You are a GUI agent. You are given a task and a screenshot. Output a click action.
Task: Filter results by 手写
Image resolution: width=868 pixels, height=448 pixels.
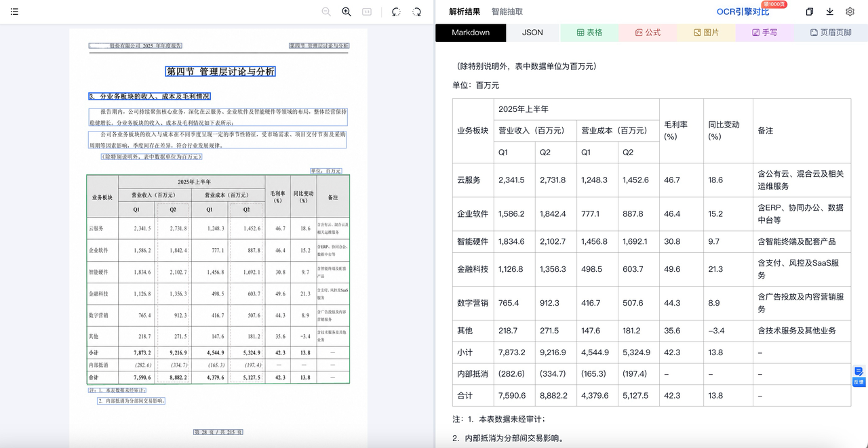coord(765,33)
